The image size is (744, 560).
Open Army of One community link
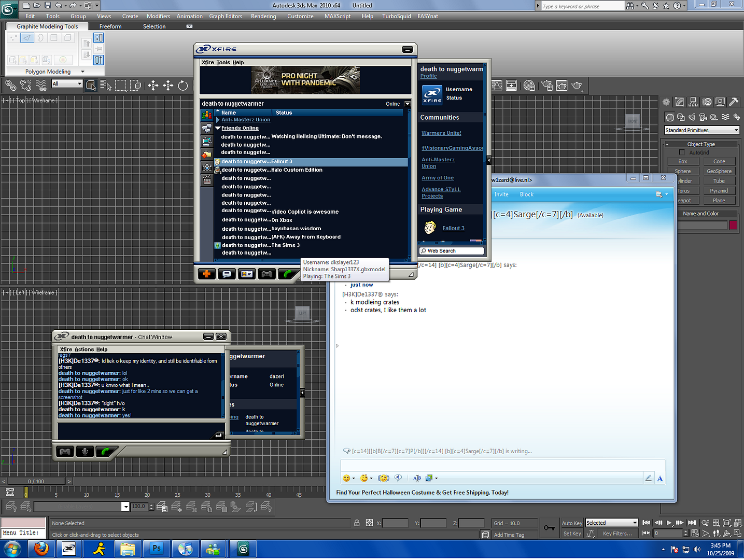click(438, 178)
